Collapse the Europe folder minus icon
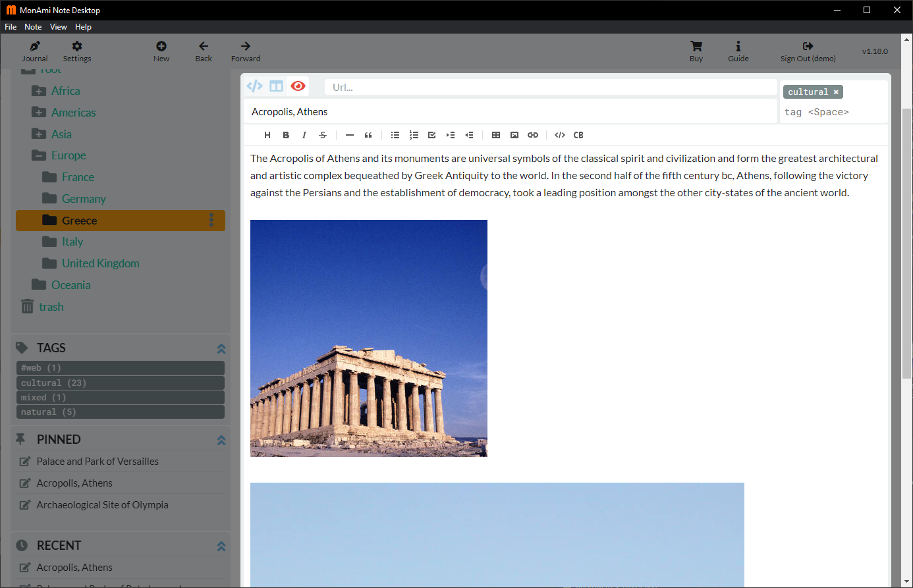Screen dimensions: 913x588 pos(39,155)
